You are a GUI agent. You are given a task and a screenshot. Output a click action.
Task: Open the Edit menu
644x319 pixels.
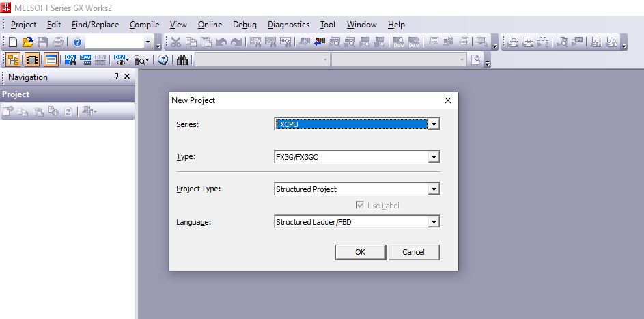[x=54, y=25]
